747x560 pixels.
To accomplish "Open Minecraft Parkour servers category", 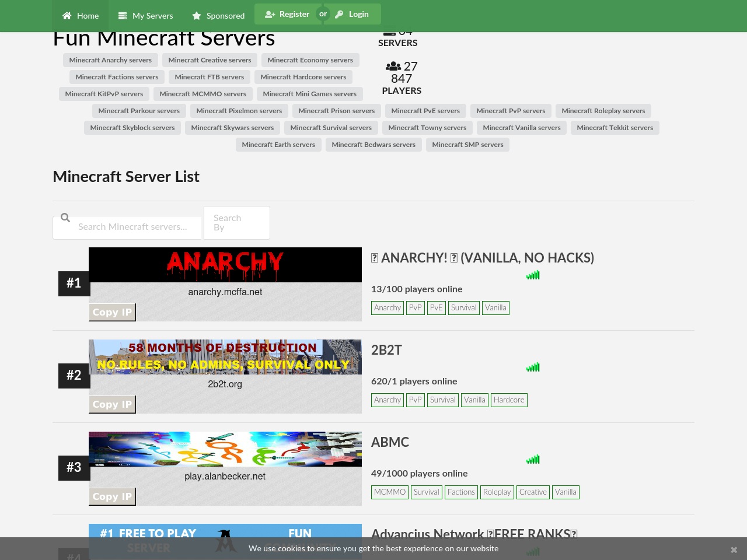I will pos(139,111).
